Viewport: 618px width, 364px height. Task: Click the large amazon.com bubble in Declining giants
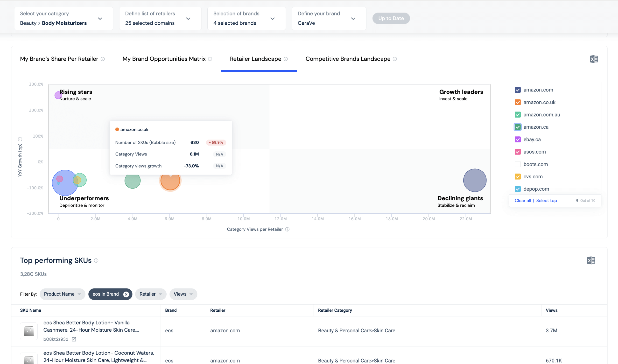click(x=475, y=180)
